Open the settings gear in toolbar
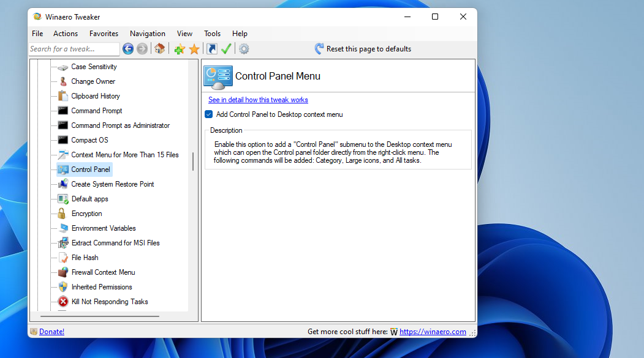The image size is (644, 358). pos(243,48)
